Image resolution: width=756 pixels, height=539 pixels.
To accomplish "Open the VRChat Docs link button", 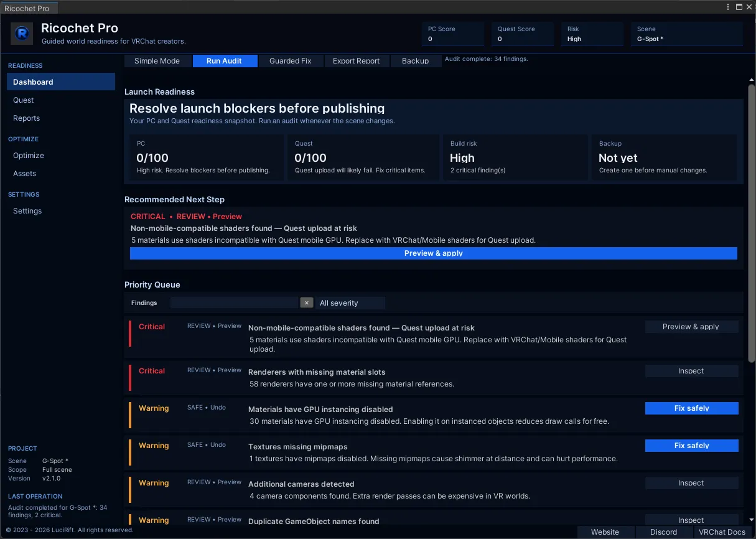I will 722,532.
